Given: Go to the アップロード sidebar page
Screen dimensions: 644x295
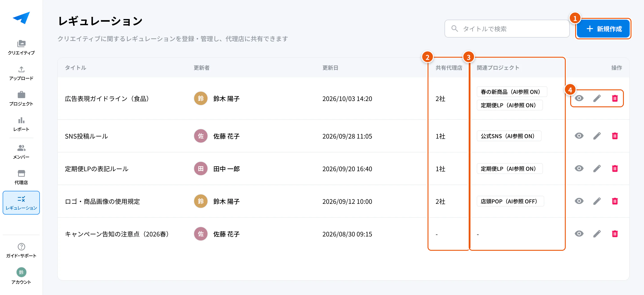Looking at the screenshot, I should pos(21,73).
